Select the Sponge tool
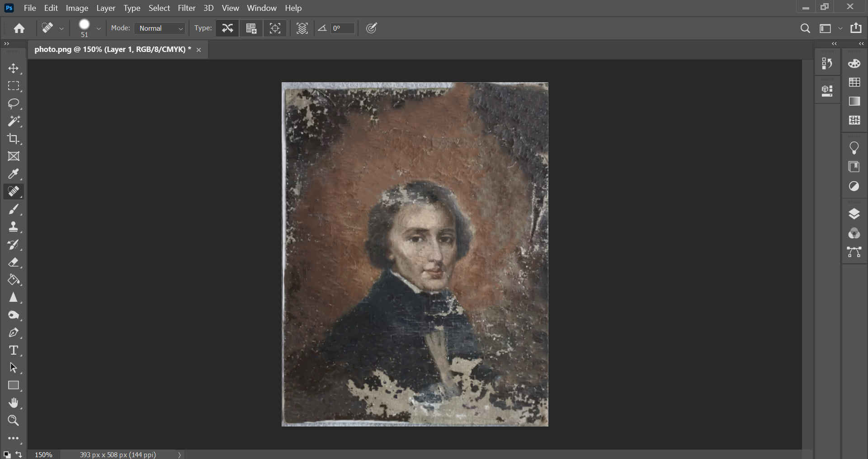Image resolution: width=868 pixels, height=459 pixels. [x=14, y=315]
